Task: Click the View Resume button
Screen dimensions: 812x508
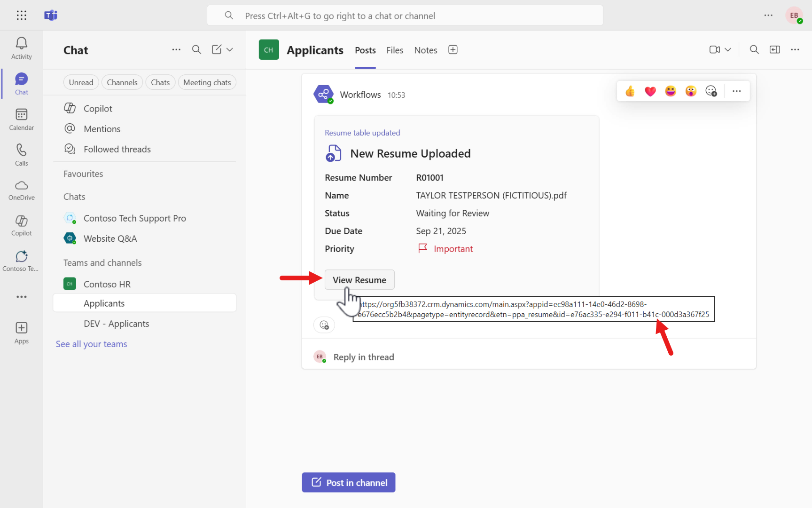Action: click(359, 279)
